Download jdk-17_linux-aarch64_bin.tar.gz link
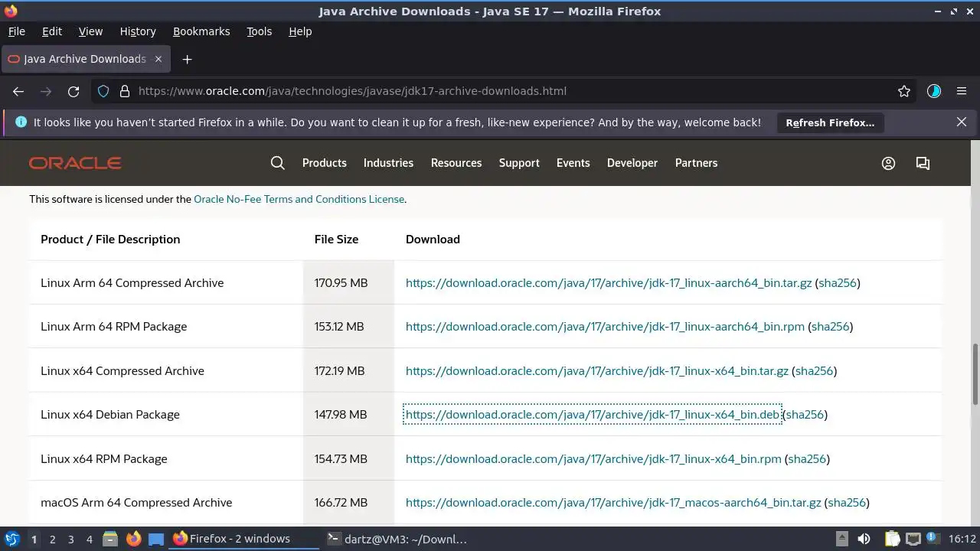980x551 pixels. 609,283
